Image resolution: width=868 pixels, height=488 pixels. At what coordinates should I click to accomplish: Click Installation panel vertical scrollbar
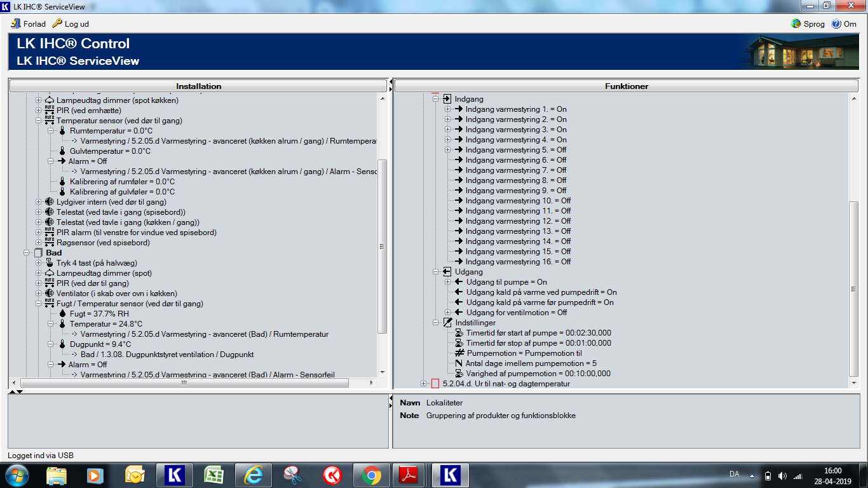[382, 245]
